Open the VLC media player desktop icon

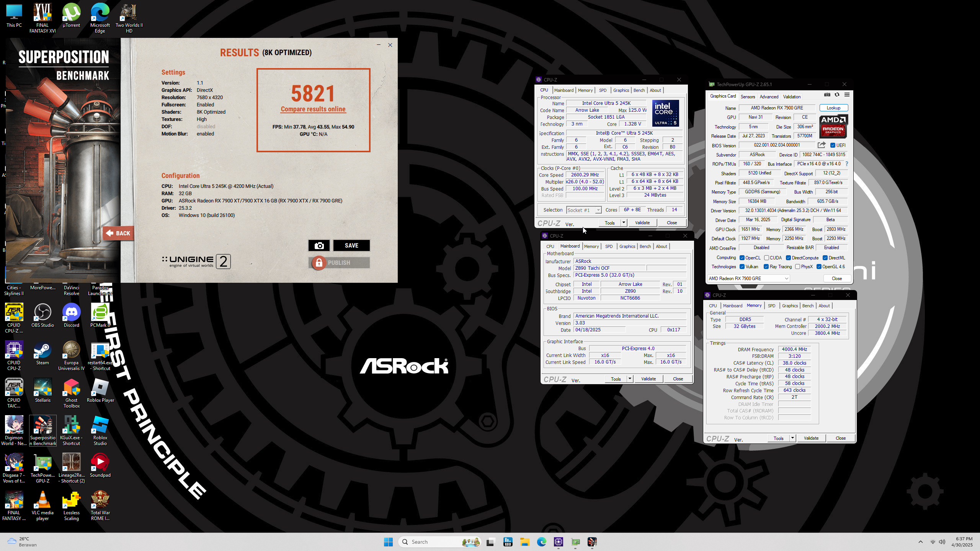[x=42, y=506]
